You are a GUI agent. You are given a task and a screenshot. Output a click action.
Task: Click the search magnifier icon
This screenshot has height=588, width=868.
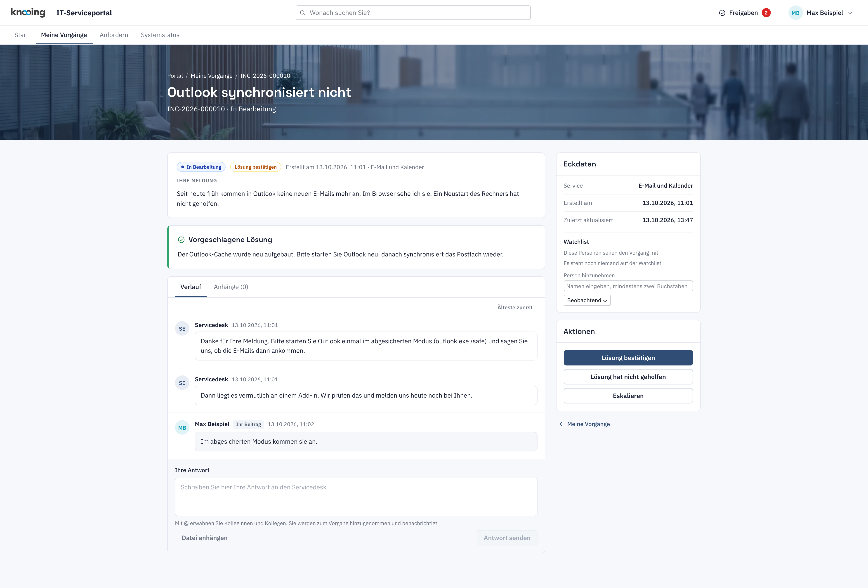tap(302, 13)
